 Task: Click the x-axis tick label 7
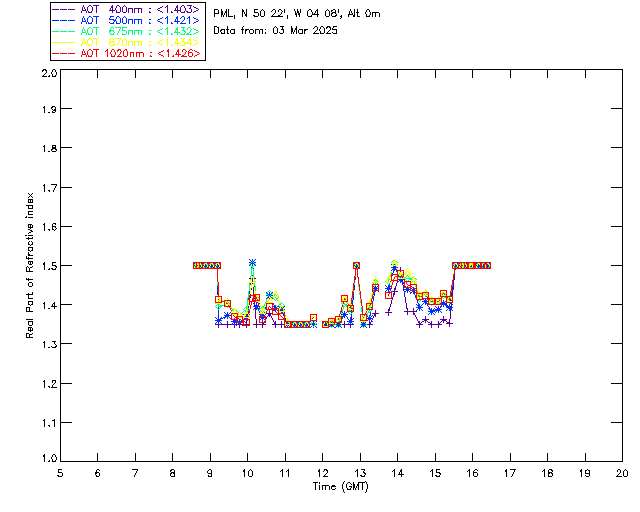(135, 473)
